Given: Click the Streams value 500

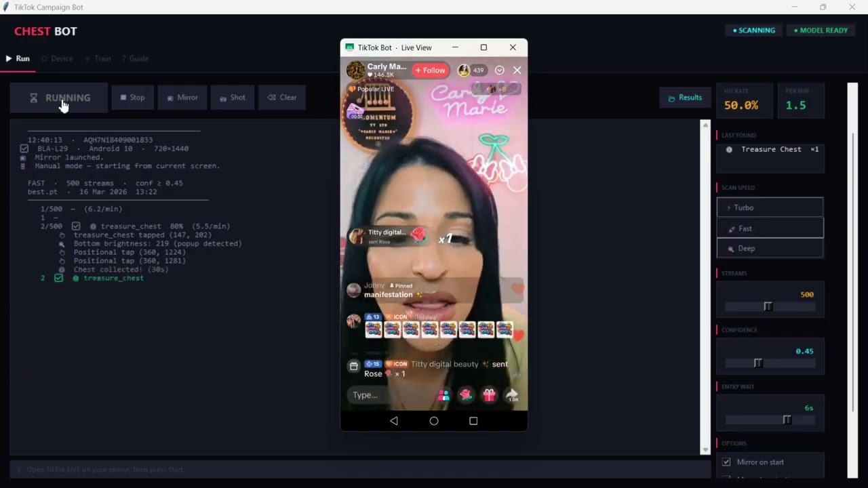Looking at the screenshot, I should 807,294.
